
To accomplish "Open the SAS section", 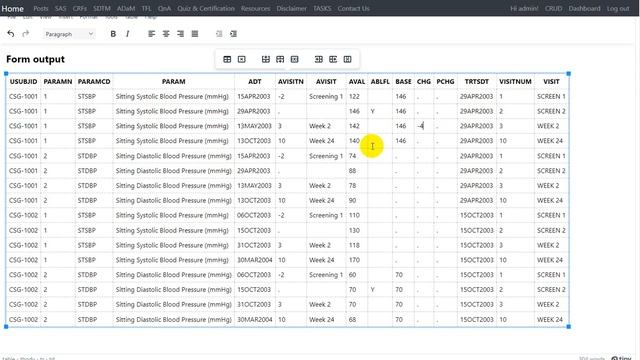I will point(60,9).
